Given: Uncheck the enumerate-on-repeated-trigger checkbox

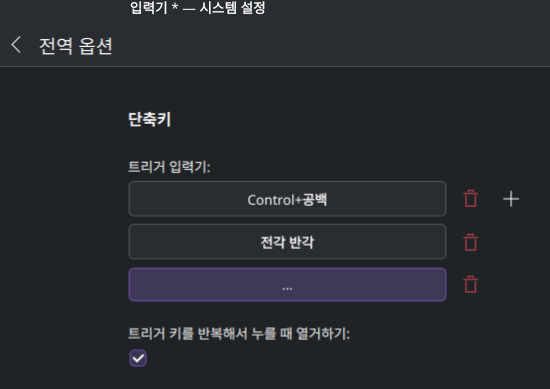Looking at the screenshot, I should click(x=138, y=358).
